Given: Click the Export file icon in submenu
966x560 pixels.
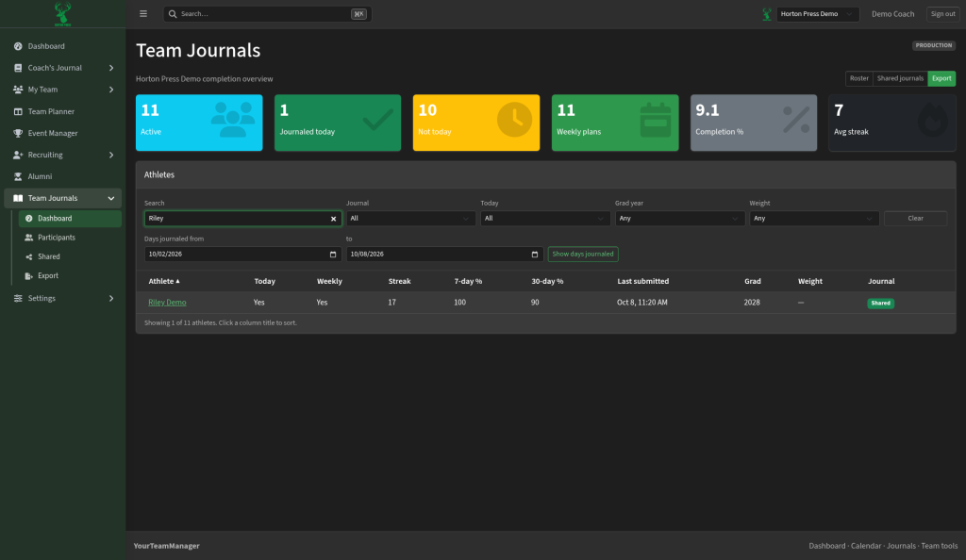Looking at the screenshot, I should click(29, 275).
